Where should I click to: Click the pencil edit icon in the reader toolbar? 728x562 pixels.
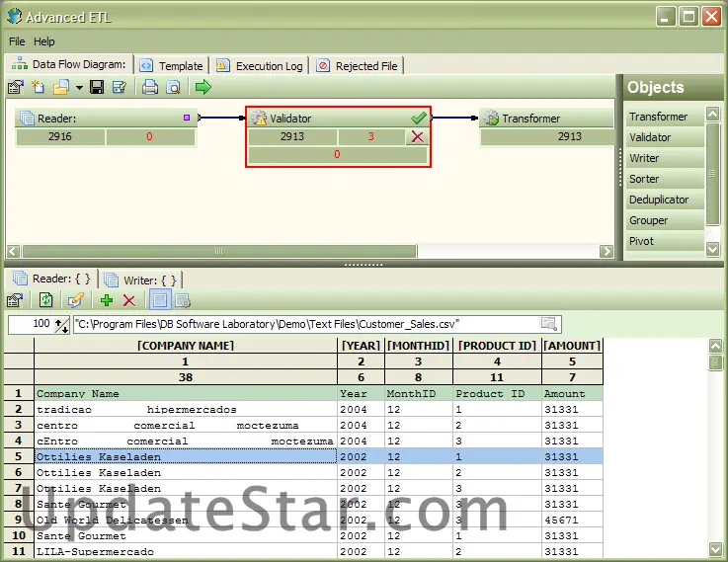76,300
